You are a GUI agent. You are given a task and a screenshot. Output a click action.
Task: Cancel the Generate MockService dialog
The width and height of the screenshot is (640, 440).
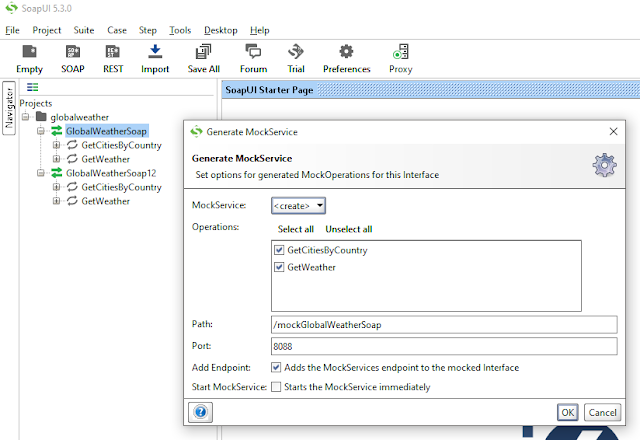(x=602, y=412)
